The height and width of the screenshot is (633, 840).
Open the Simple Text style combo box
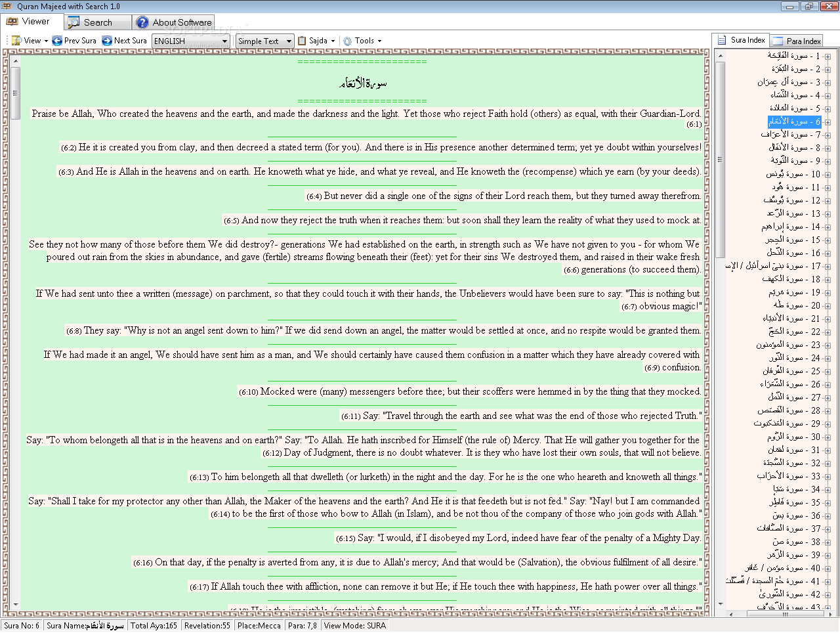tap(265, 41)
